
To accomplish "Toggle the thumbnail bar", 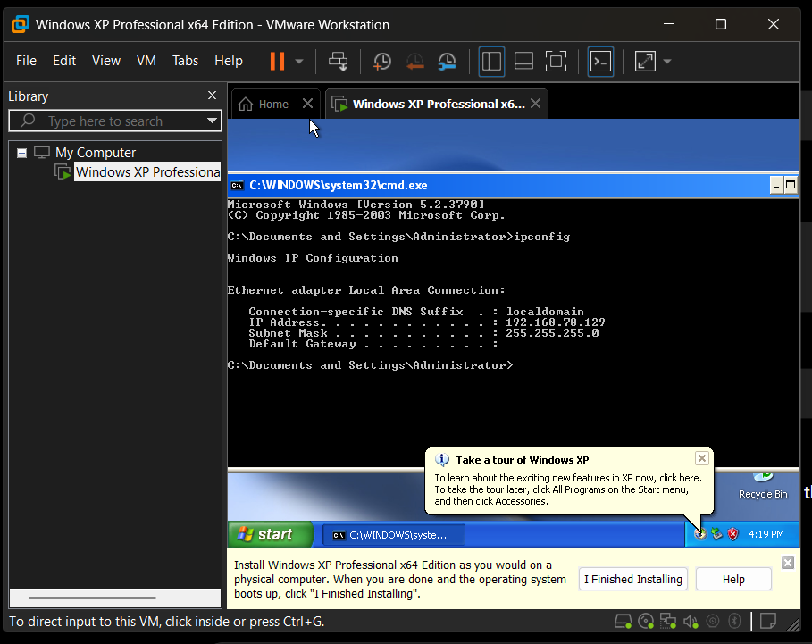I will click(x=523, y=61).
